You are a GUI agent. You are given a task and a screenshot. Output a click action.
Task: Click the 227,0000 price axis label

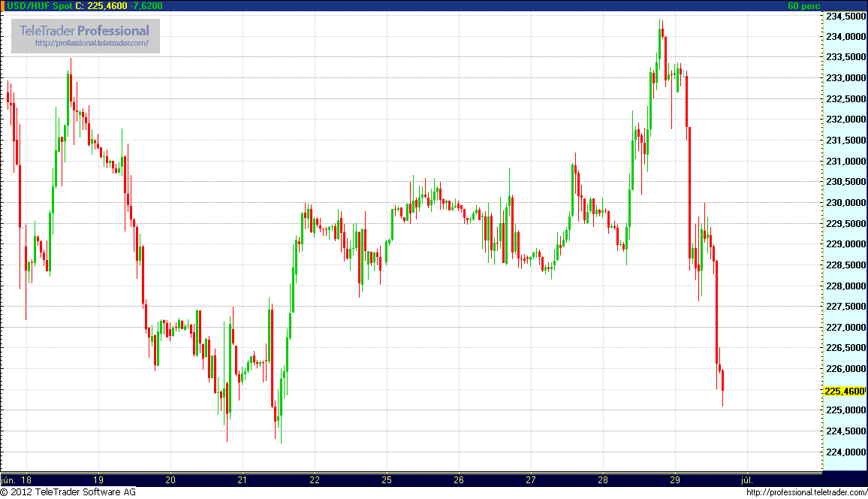tap(846, 328)
